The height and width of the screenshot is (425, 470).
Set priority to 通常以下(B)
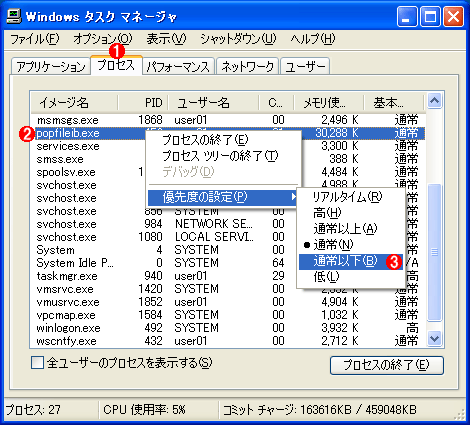[x=351, y=261]
